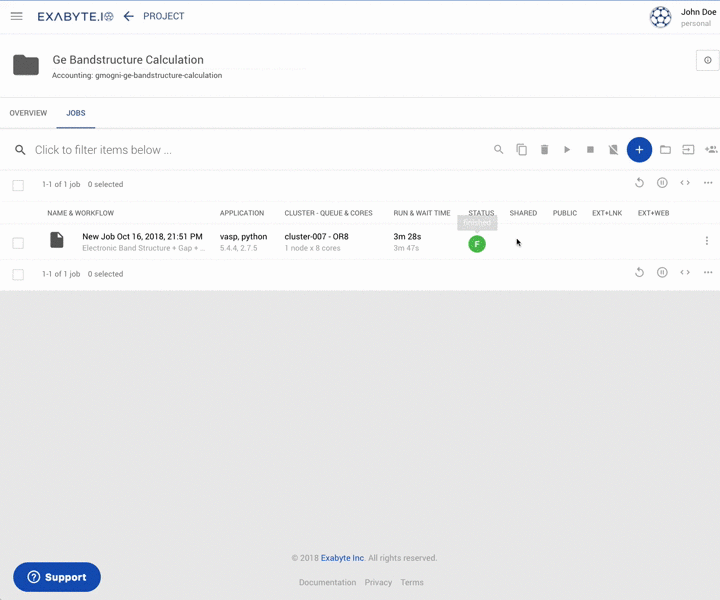720x600 pixels.
Task: Open the hamburger navigation menu
Action: pos(16,16)
